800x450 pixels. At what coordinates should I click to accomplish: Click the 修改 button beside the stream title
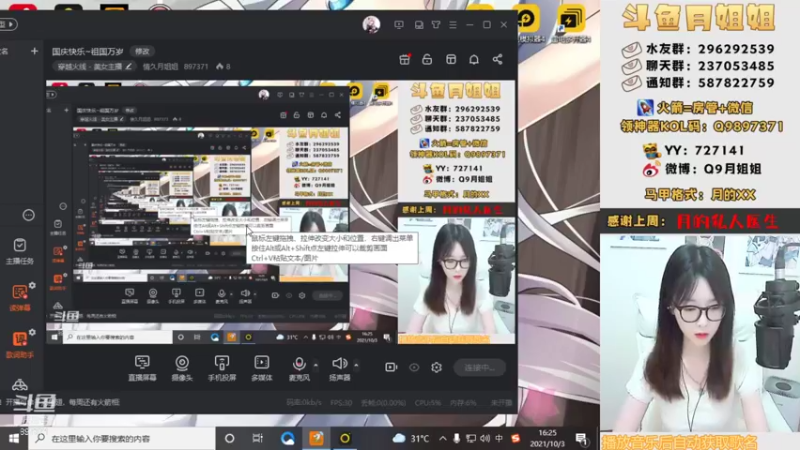pos(142,51)
